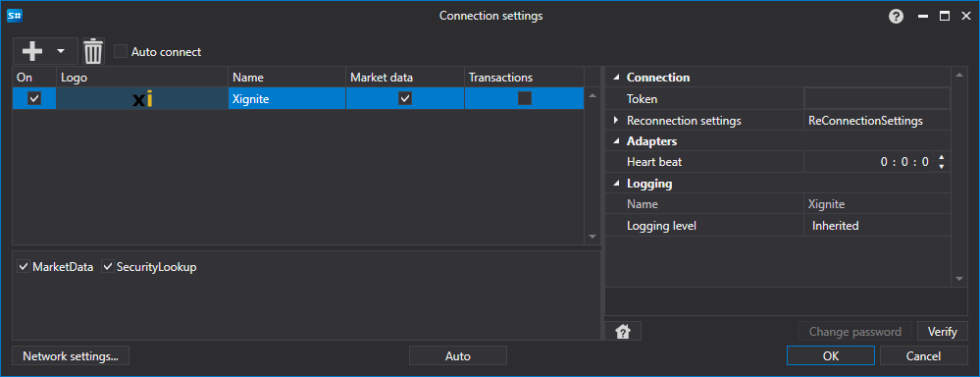Viewport: 980px width, 377px height.
Task: Toggle Transactions checkbox for Xignite
Action: (x=525, y=98)
